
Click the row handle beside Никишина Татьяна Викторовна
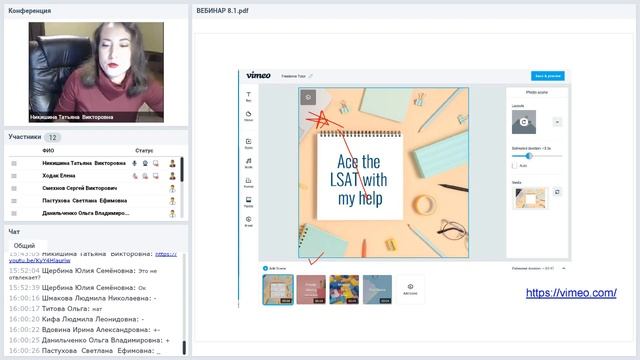coord(14,163)
